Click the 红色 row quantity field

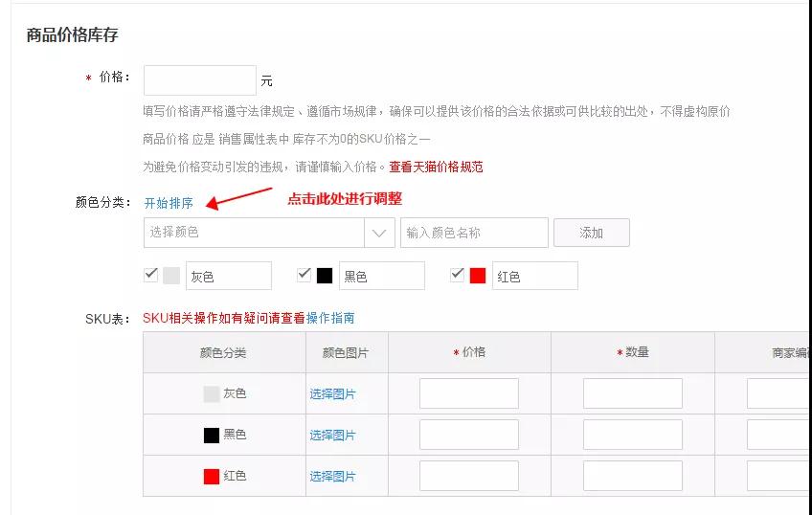[632, 476]
